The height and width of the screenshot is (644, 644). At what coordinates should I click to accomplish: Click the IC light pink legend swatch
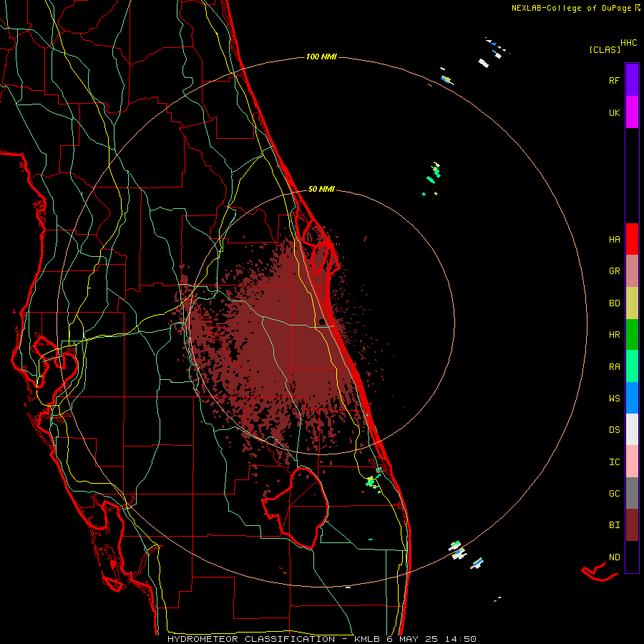click(x=632, y=462)
